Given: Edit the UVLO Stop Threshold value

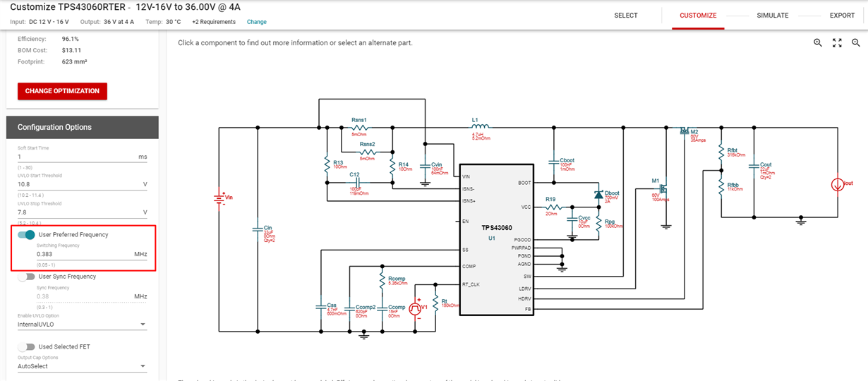Looking at the screenshot, I should (x=82, y=212).
